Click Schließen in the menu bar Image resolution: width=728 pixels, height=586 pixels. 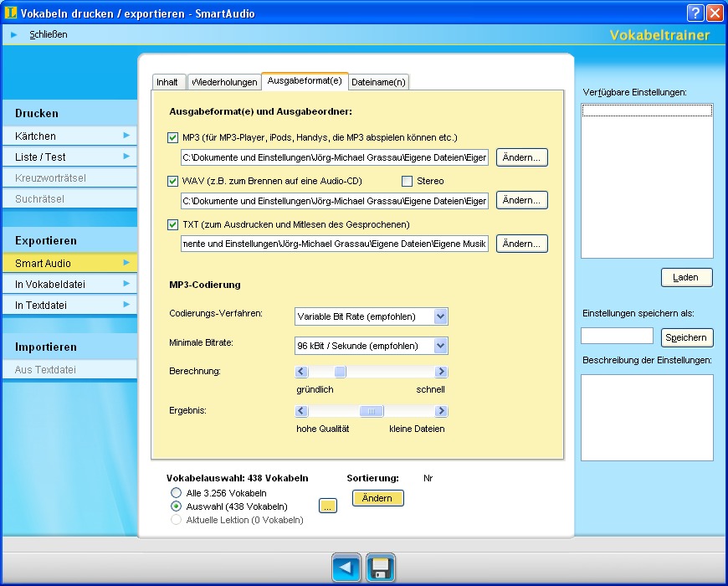point(49,34)
